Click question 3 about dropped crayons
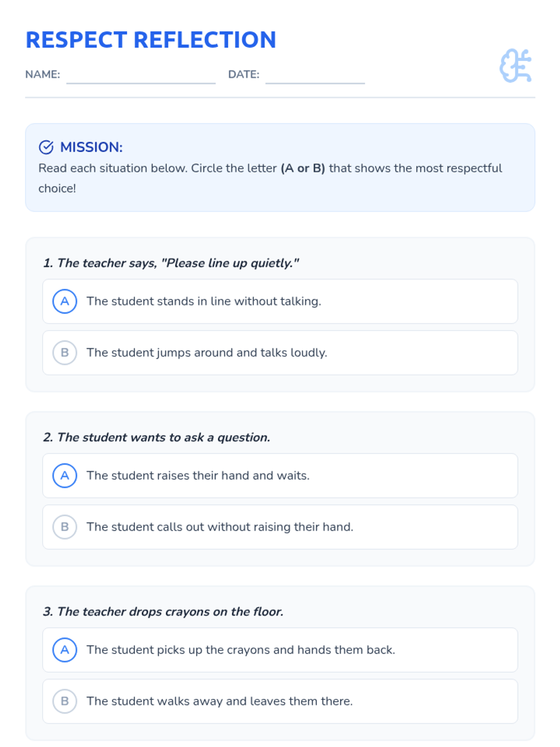Viewport: 560px width, 747px height. [x=163, y=611]
